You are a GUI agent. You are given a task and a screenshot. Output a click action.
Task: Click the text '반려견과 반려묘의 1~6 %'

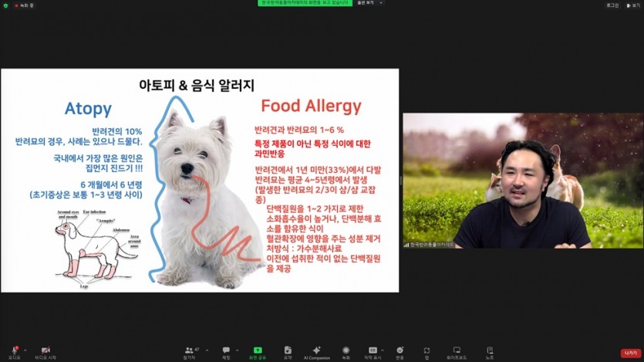[x=299, y=130]
